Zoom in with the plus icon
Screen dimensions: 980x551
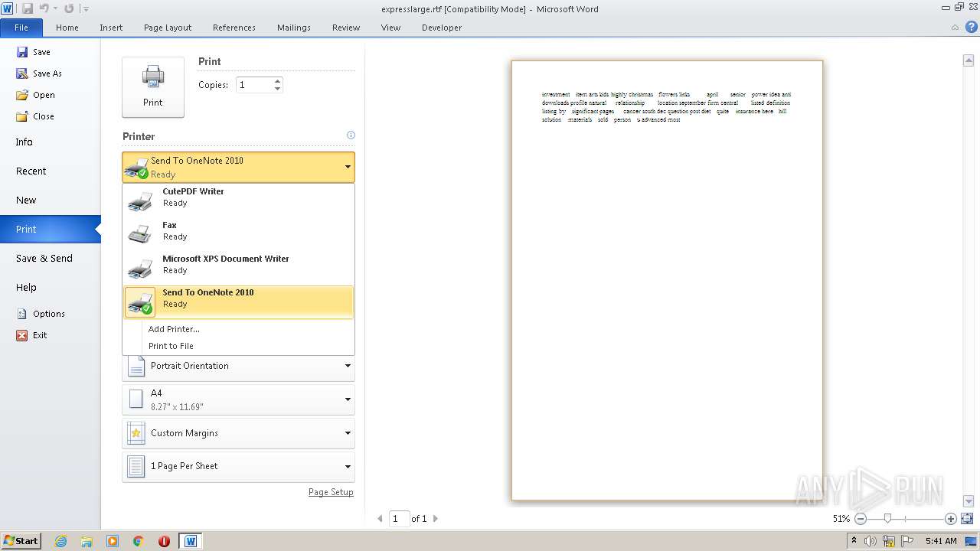click(x=951, y=518)
